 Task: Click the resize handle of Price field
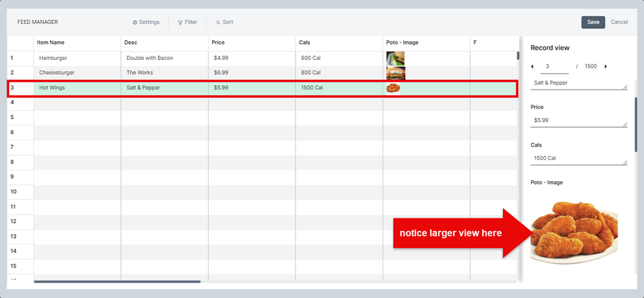625,124
